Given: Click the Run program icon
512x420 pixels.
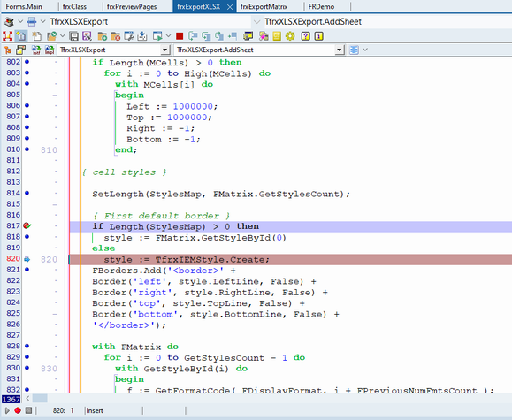Looking at the screenshot, I should point(157,36).
